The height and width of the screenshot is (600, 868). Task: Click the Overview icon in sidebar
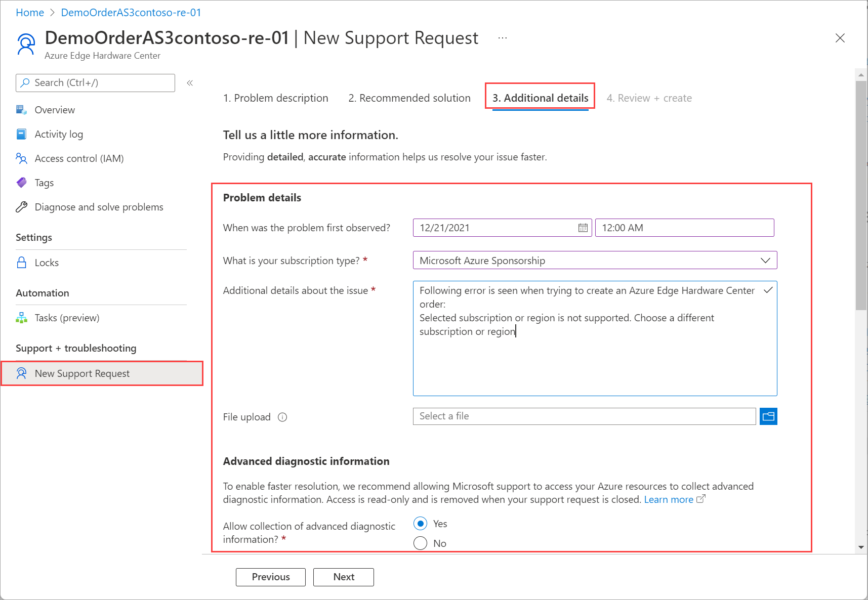click(x=21, y=110)
